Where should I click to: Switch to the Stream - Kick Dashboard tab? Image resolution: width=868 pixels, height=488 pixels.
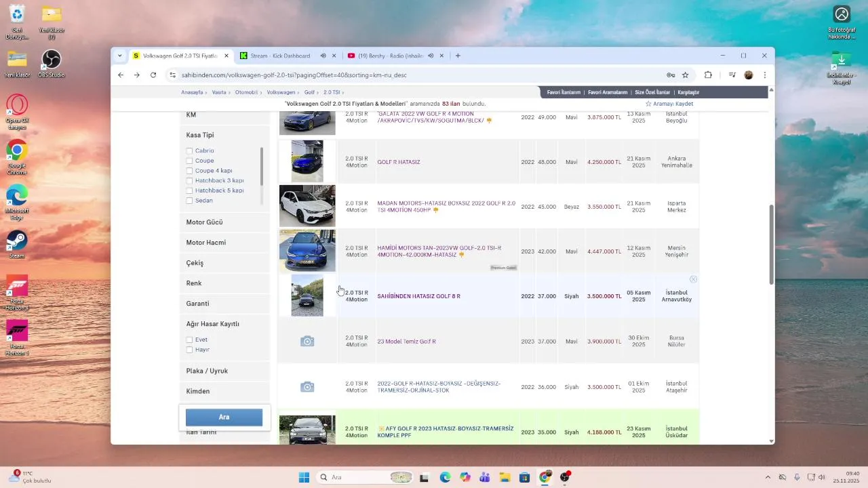pyautogui.click(x=280, y=56)
